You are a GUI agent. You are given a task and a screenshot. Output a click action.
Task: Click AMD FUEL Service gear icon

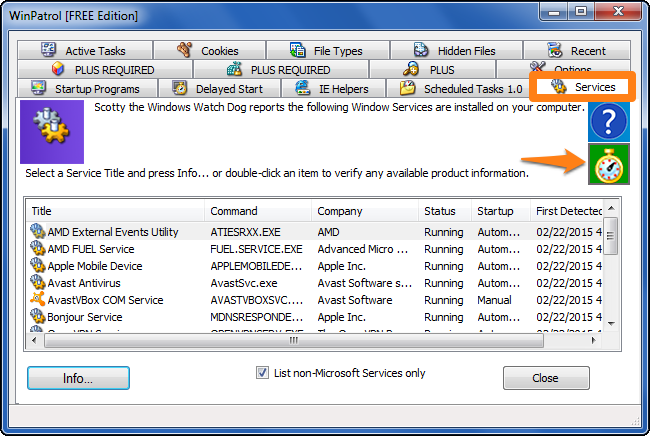pyautogui.click(x=38, y=248)
